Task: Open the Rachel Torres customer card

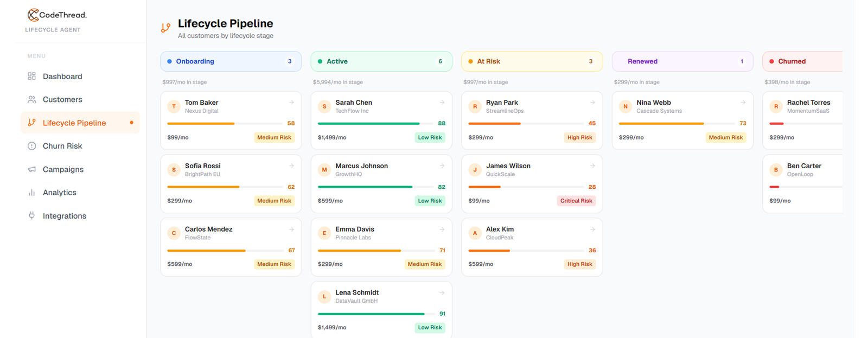Action: pos(802,120)
